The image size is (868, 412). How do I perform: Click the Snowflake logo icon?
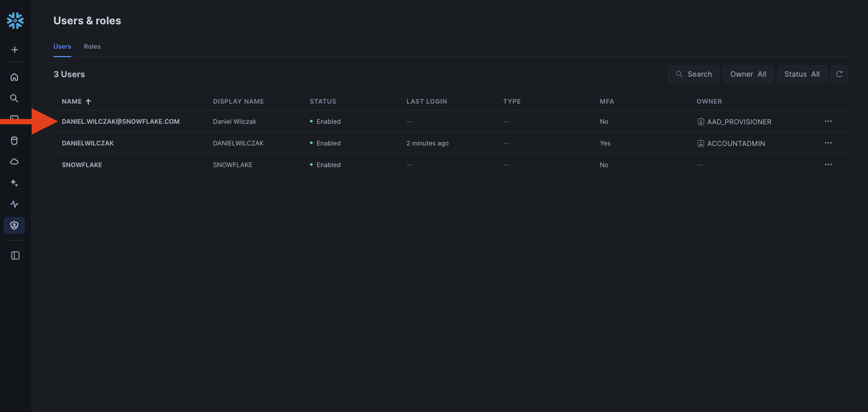pyautogui.click(x=15, y=21)
